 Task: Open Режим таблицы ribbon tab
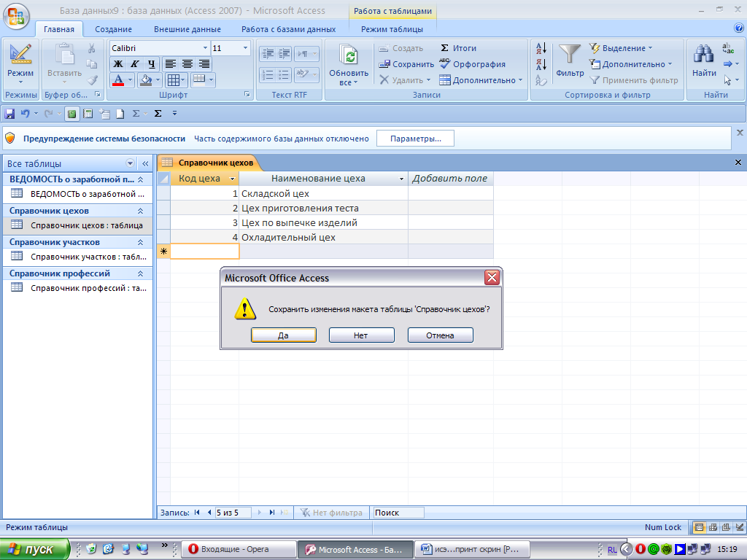(392, 29)
